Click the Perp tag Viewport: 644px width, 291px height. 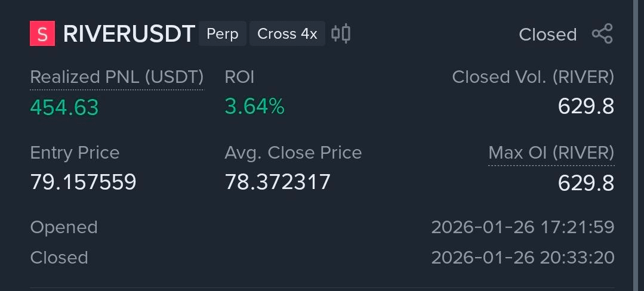point(222,34)
